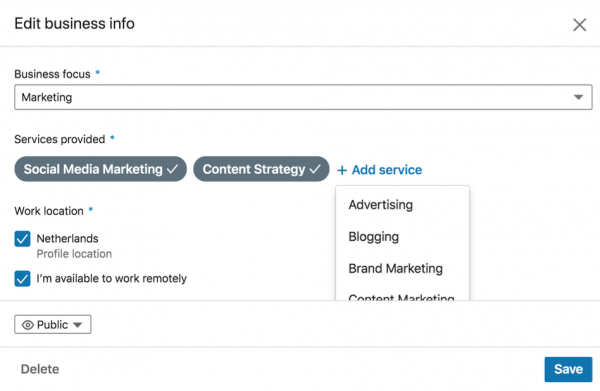Click the Delete button
600x391 pixels.
tap(40, 369)
